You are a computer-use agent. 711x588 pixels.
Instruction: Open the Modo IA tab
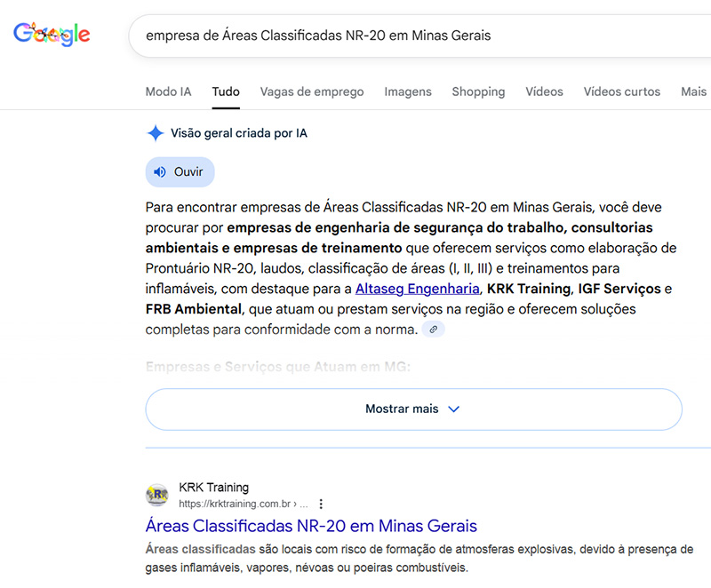pos(168,91)
